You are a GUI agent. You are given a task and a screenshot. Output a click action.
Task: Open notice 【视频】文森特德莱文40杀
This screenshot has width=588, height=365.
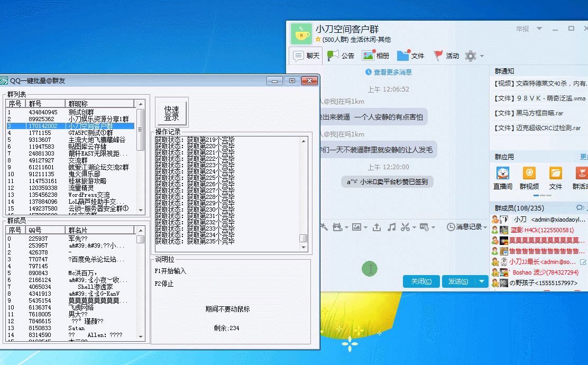pyautogui.click(x=540, y=83)
